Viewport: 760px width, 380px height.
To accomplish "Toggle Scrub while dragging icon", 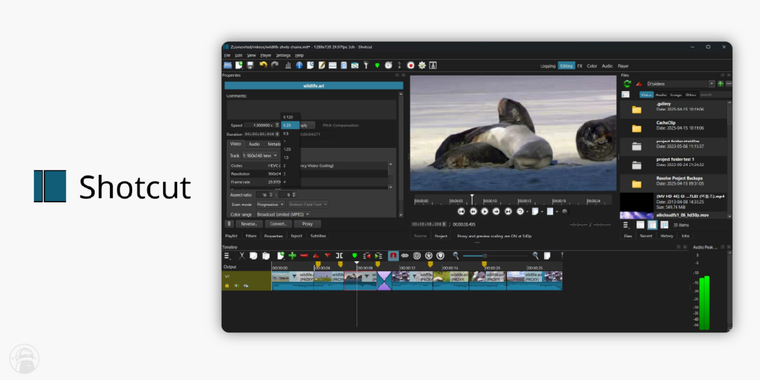I will [x=405, y=255].
